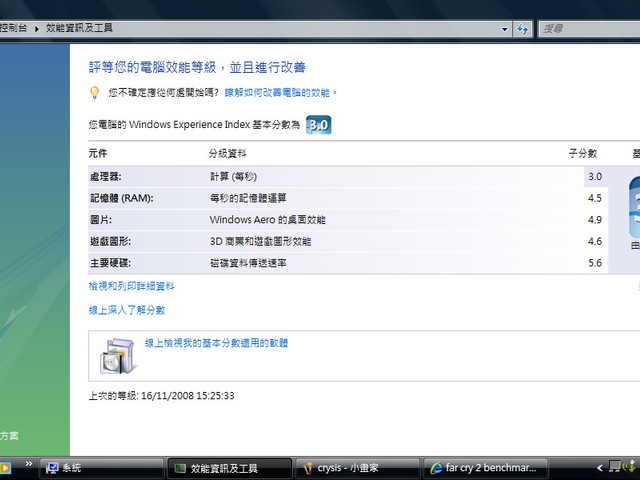Select the 遊戲圖形 row label
This screenshot has height=480, width=640.
pos(110,242)
